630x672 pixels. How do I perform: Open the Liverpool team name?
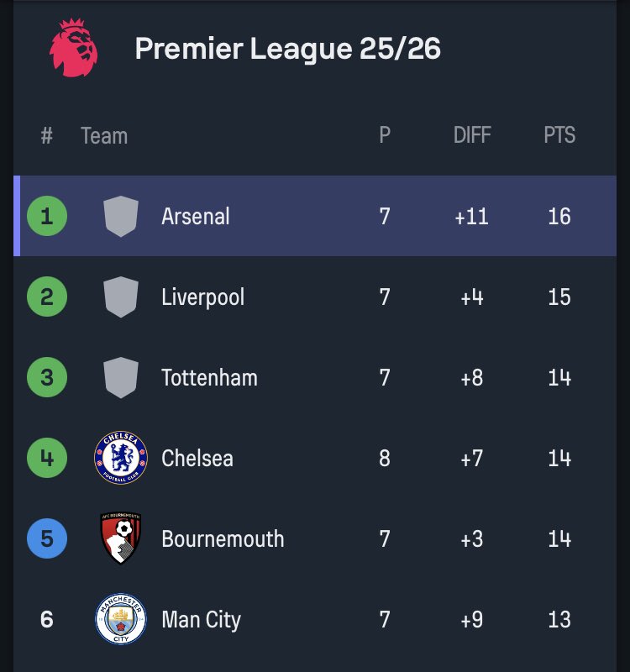click(202, 297)
